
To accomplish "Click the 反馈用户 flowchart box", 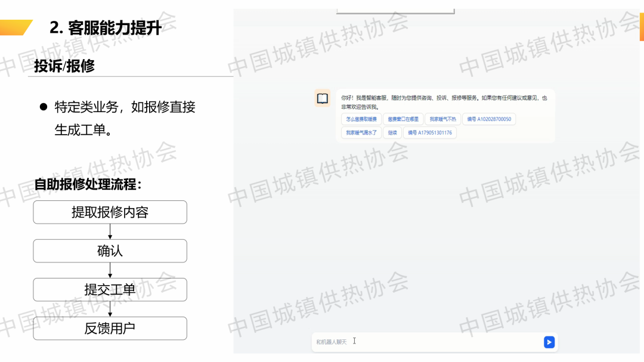I will 110,329.
